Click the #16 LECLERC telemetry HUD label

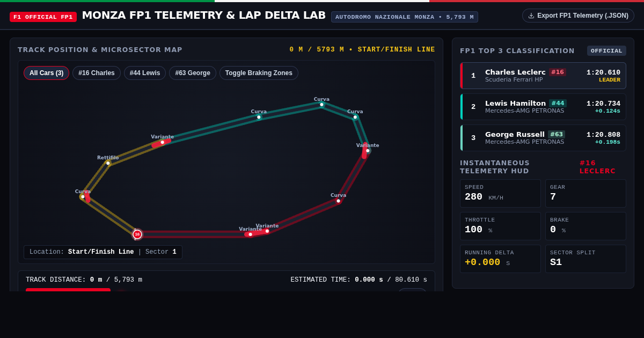pos(597,167)
